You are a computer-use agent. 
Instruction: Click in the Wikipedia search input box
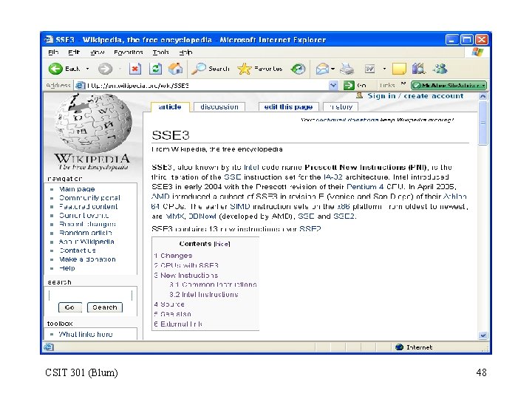click(x=90, y=295)
